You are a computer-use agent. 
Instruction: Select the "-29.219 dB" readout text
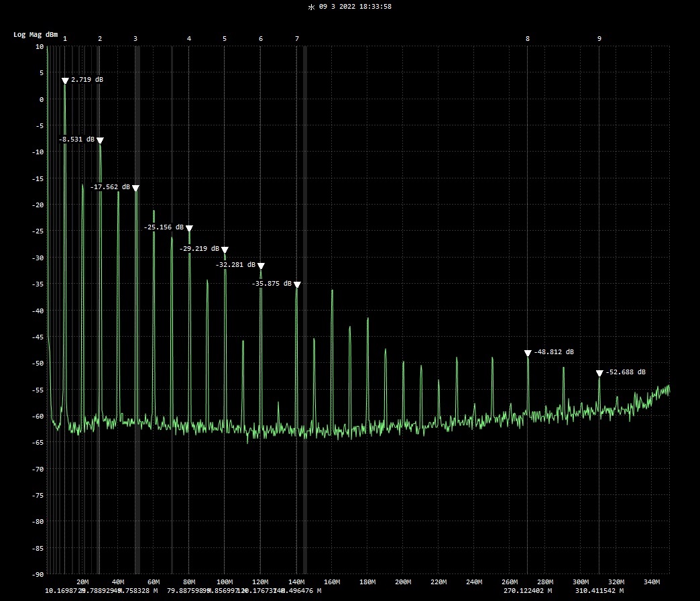point(200,249)
